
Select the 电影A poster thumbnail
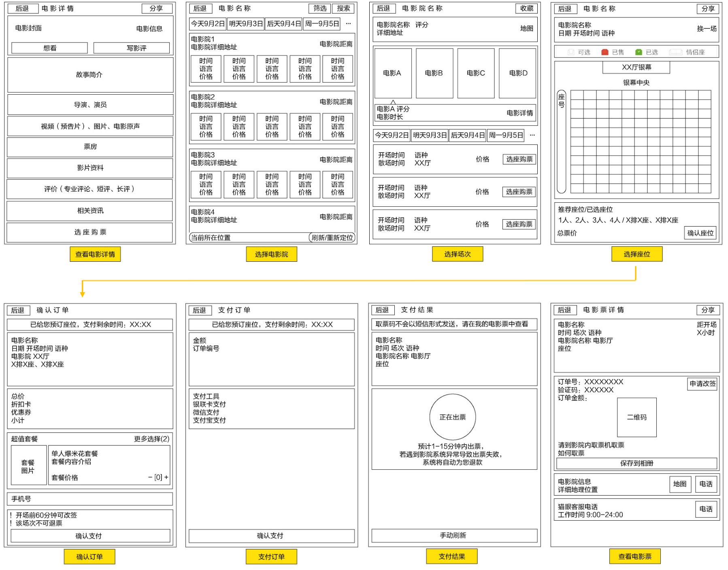[x=393, y=73]
